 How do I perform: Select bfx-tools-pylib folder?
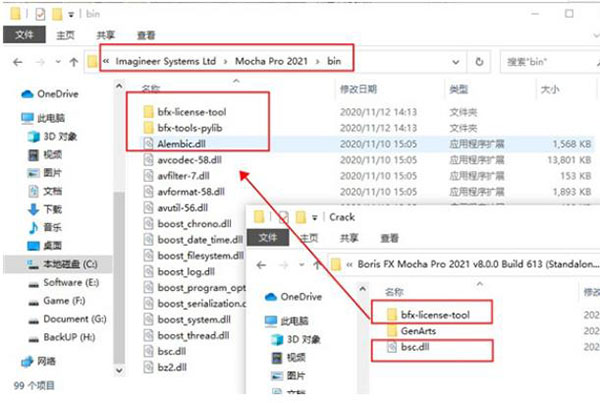pyautogui.click(x=183, y=128)
